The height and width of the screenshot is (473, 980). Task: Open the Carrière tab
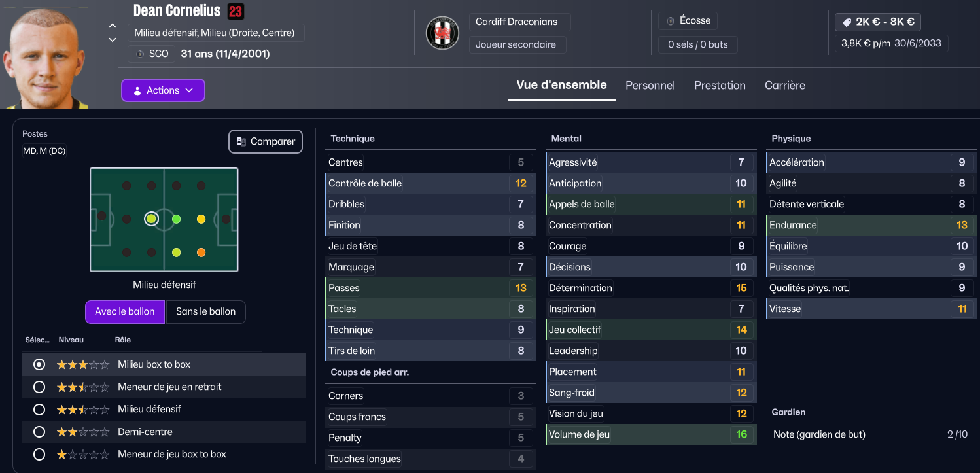tap(785, 86)
